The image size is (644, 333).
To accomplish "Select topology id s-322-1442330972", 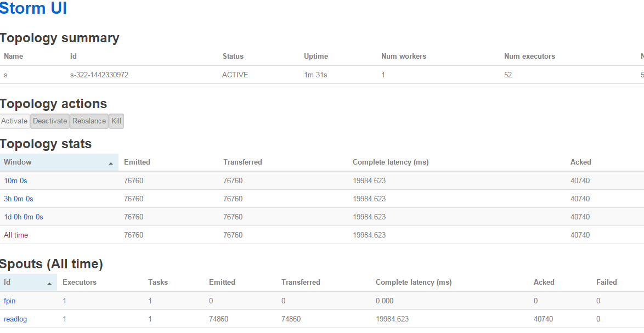I will 99,75.
